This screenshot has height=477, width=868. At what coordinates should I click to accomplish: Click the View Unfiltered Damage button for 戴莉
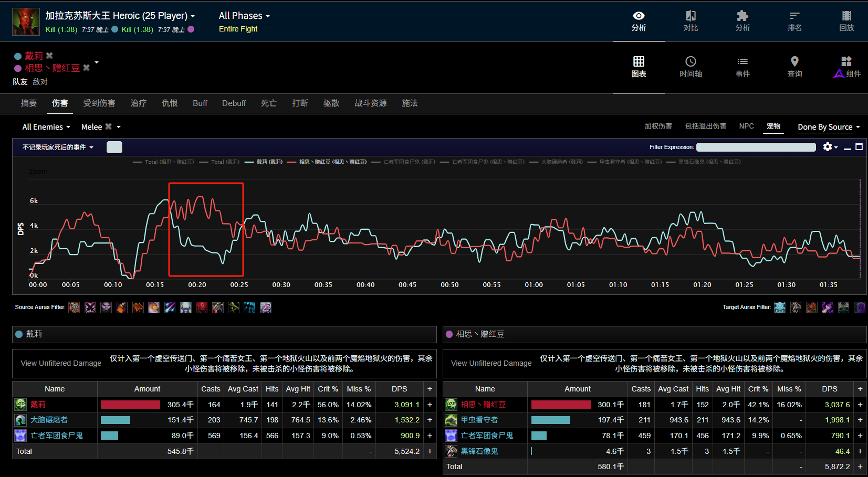60,363
